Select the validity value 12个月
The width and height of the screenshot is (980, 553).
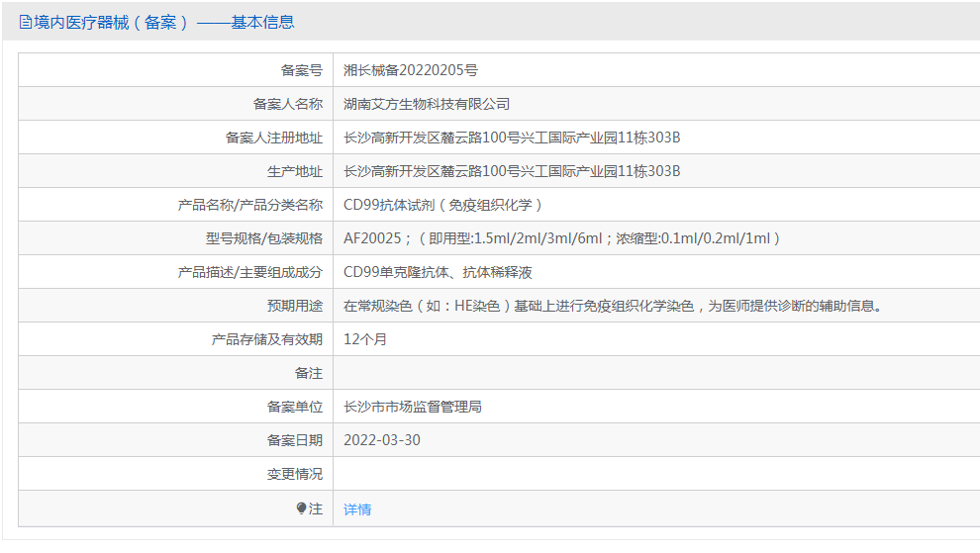point(365,340)
